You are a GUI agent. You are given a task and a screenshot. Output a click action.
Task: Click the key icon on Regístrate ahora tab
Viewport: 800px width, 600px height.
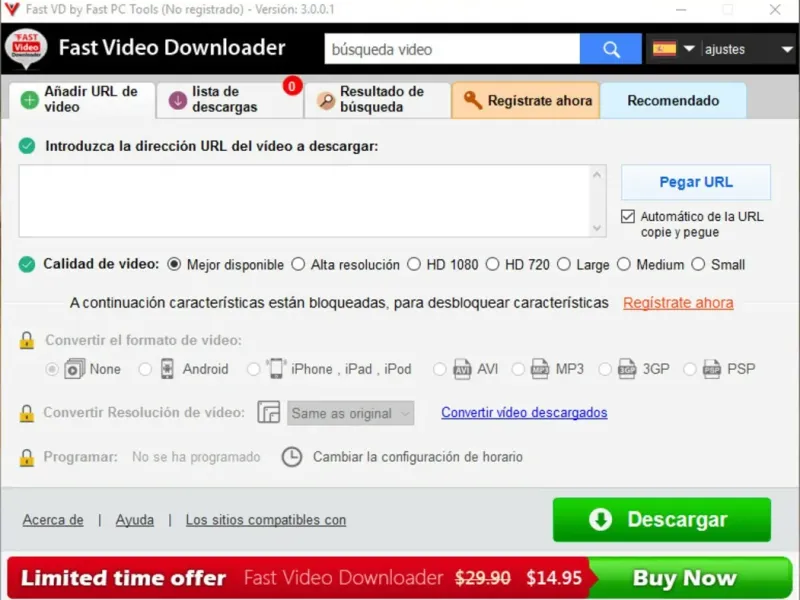pyautogui.click(x=472, y=100)
